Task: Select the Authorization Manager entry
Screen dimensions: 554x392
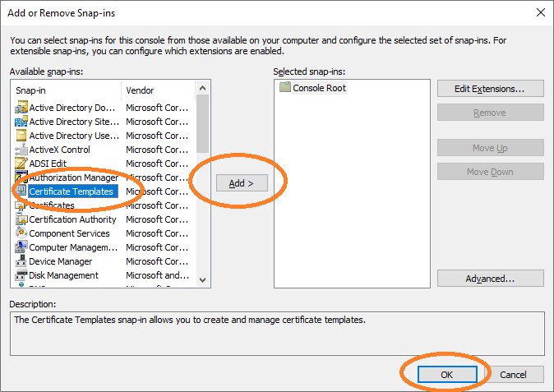Action: pyautogui.click(x=73, y=178)
